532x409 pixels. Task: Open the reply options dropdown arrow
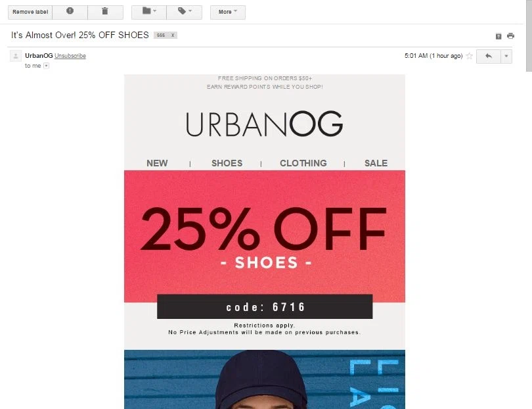point(506,57)
